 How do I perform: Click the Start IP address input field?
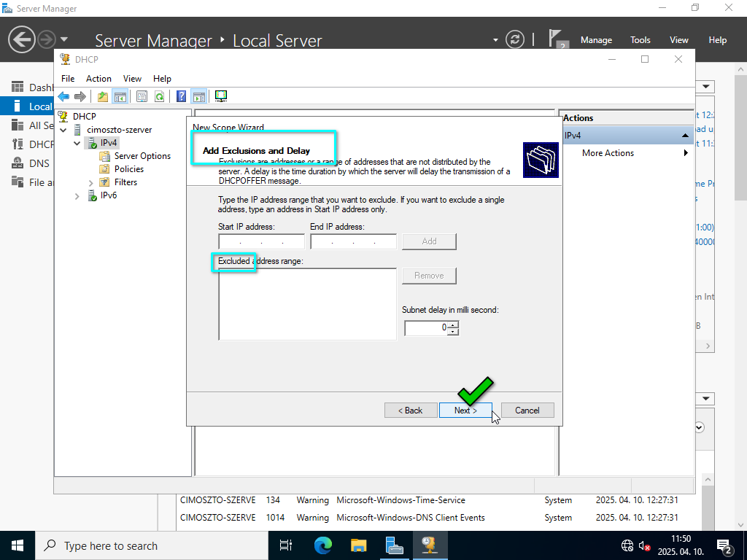pos(261,242)
